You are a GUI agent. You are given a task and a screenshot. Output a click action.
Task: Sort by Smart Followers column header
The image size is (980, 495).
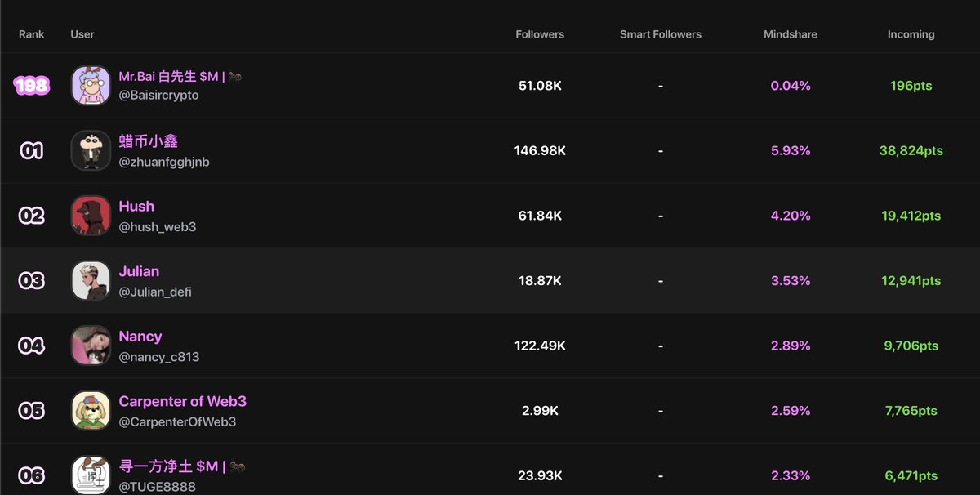pyautogui.click(x=660, y=34)
